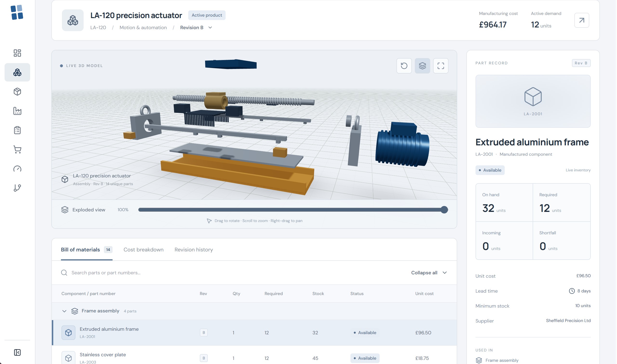Click the Stock column header
The width and height of the screenshot is (617, 364).
coord(318,294)
